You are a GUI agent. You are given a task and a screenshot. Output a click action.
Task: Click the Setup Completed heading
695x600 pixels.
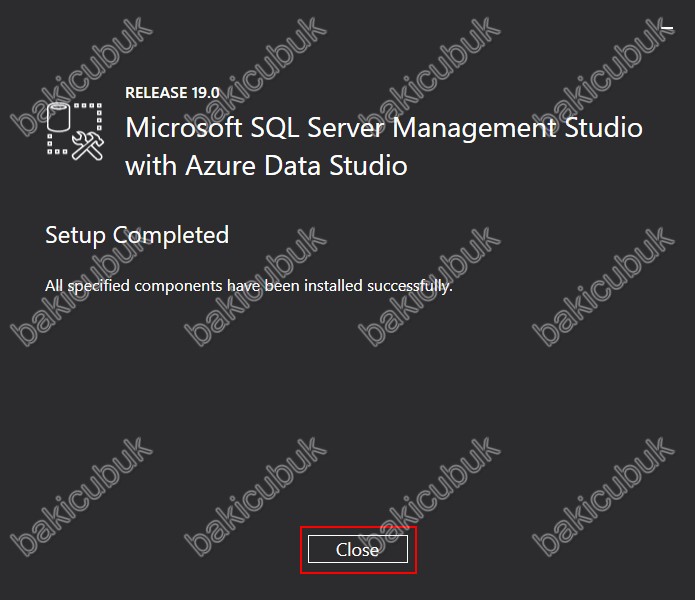point(137,235)
